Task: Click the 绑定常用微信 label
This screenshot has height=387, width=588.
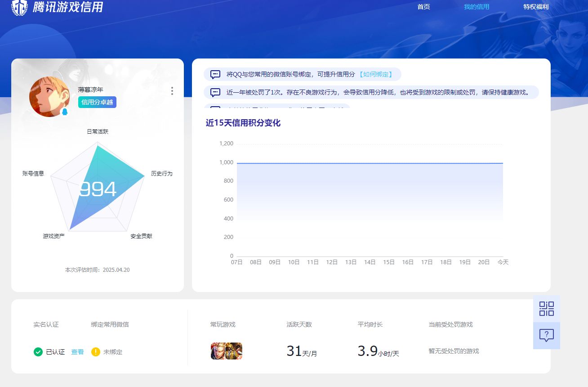Action: (x=110, y=324)
